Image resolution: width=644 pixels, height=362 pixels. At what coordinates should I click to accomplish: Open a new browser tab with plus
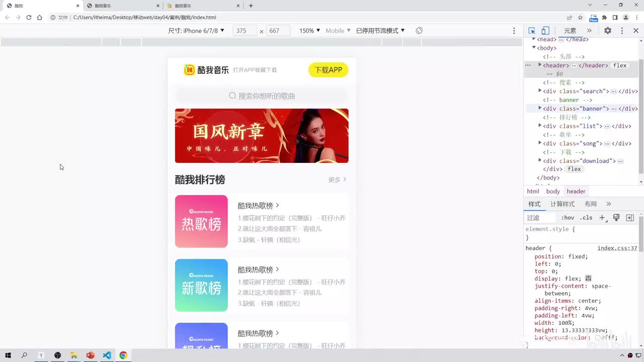pyautogui.click(x=251, y=6)
